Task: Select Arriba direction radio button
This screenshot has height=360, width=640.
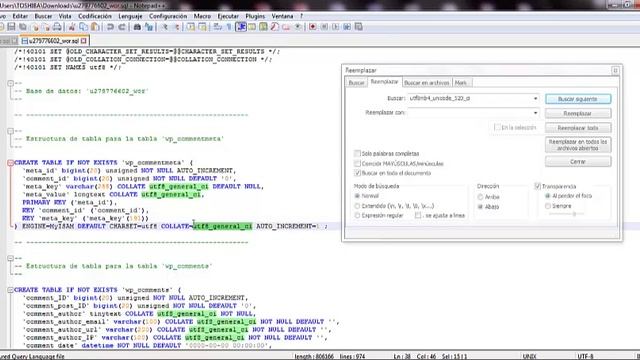Action: tap(480, 197)
